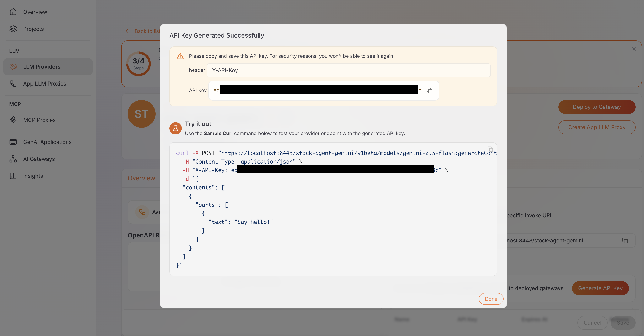Click the X-API-Key header field
This screenshot has height=336, width=644.
[348, 70]
